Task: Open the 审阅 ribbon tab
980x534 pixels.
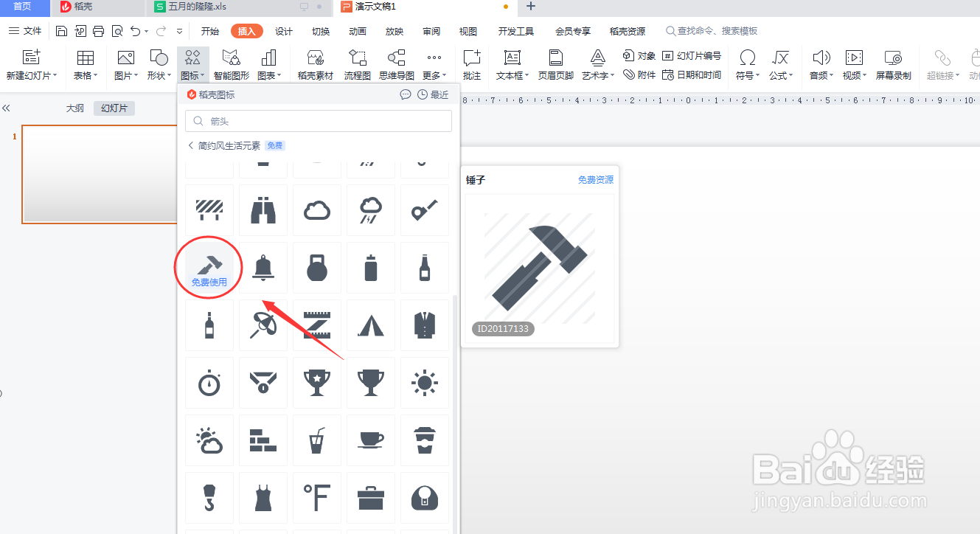Action: [x=431, y=31]
